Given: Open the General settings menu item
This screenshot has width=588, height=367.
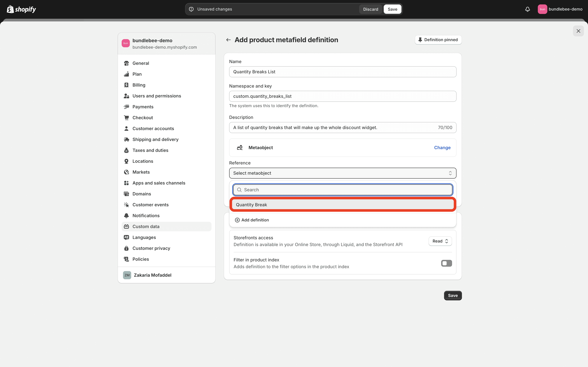Looking at the screenshot, I should click(x=140, y=63).
